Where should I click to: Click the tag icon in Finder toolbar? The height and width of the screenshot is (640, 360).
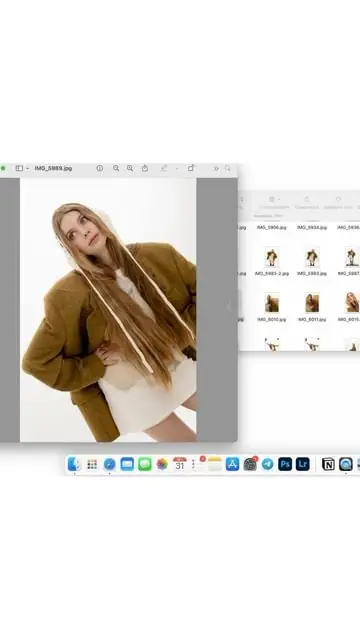tap(338, 199)
